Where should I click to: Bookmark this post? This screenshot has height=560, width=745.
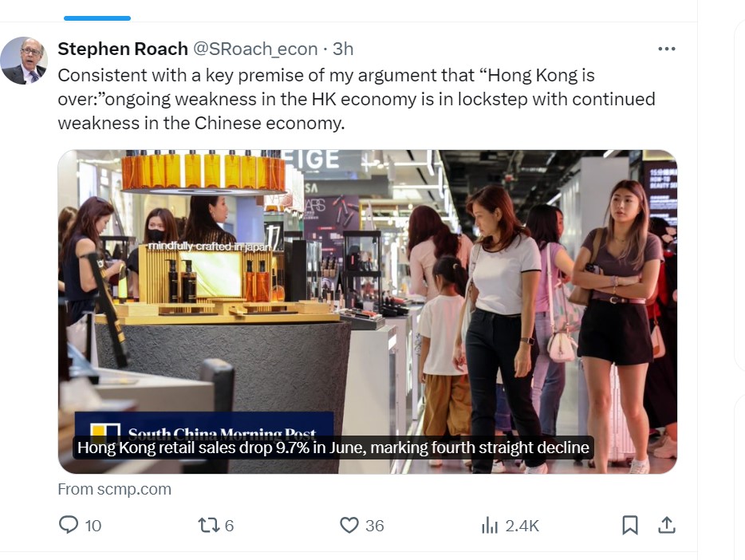click(629, 525)
